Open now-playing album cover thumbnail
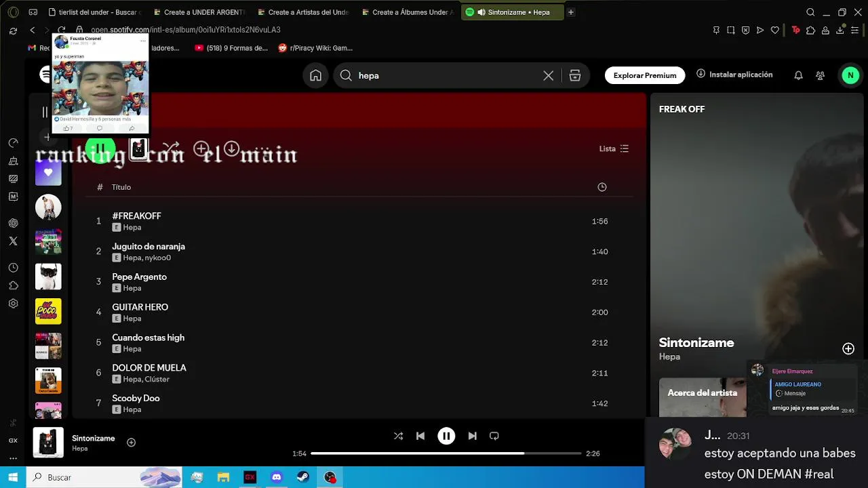Image resolution: width=868 pixels, height=488 pixels. click(48, 443)
